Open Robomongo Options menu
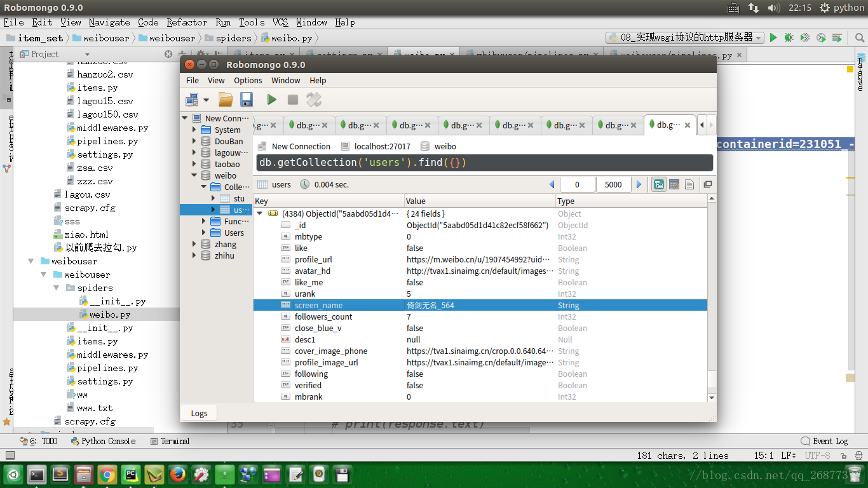Viewport: 868px width, 488px height. [248, 80]
